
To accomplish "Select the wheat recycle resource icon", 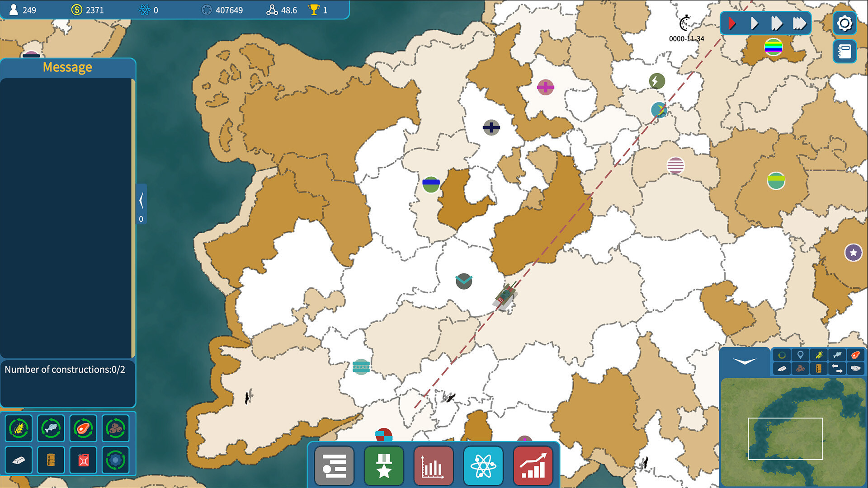I will coord(19,427).
